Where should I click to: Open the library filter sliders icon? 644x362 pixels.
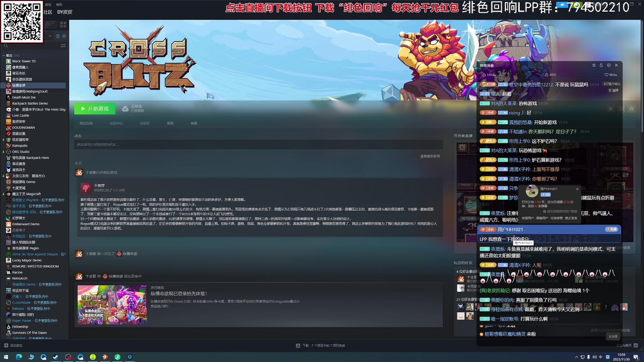[x=63, y=46]
